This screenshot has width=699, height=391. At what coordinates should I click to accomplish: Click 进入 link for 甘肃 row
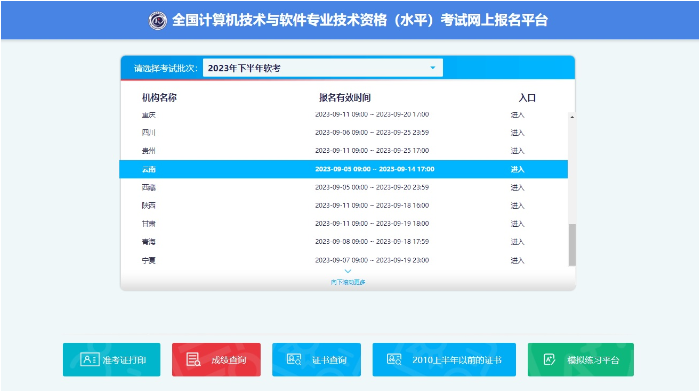pyautogui.click(x=518, y=223)
